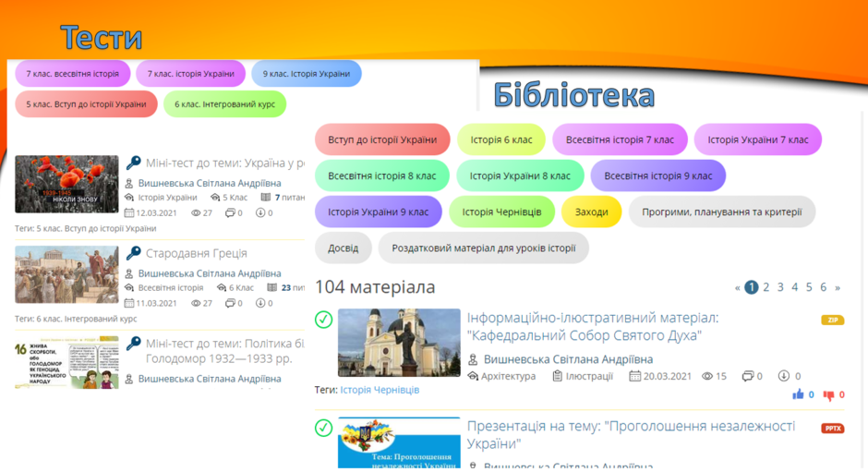This screenshot has height=472, width=868.
Task: Open author link under cathedral material
Action: (568, 359)
